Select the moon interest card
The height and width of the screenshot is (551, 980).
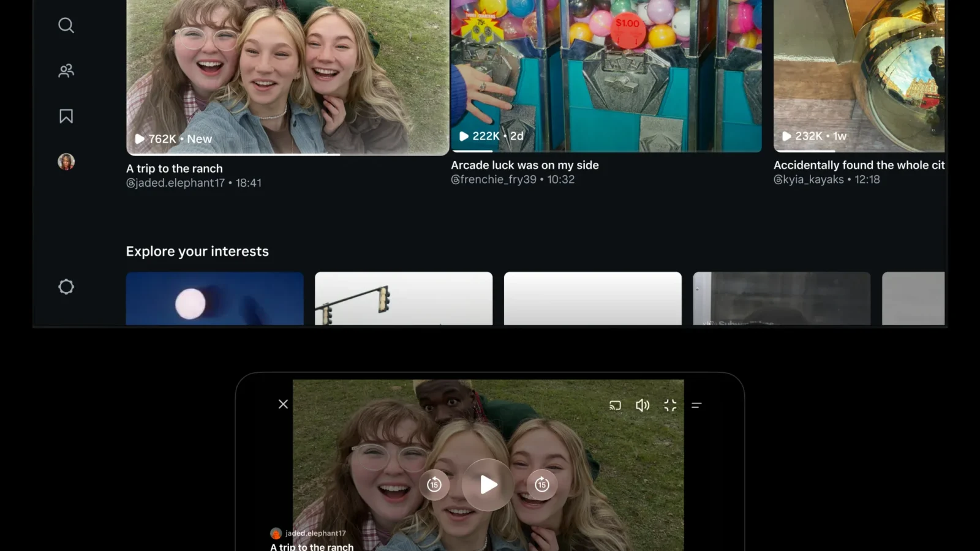[215, 298]
